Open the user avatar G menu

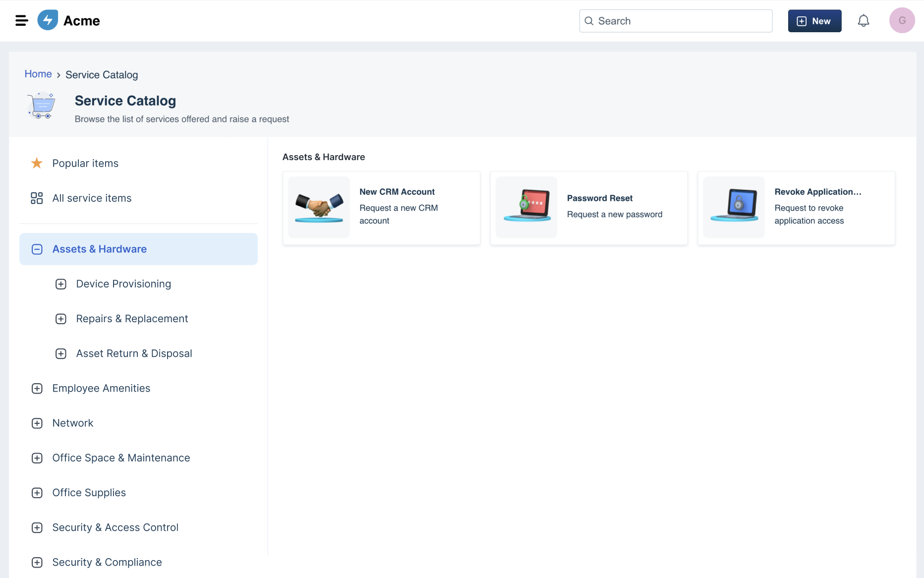click(x=902, y=20)
